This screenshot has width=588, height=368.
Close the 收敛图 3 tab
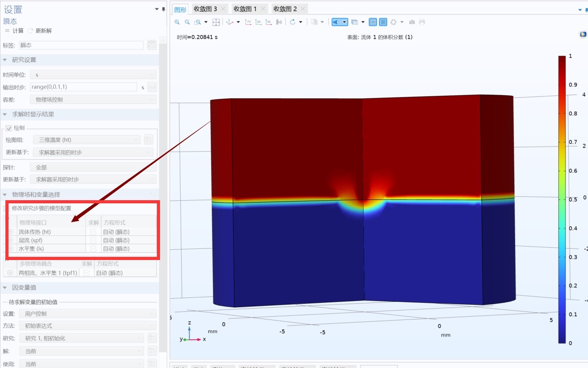(224, 9)
